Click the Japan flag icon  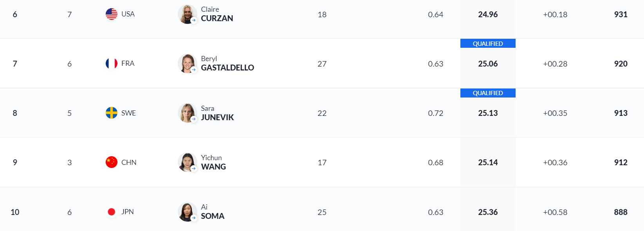(112, 212)
